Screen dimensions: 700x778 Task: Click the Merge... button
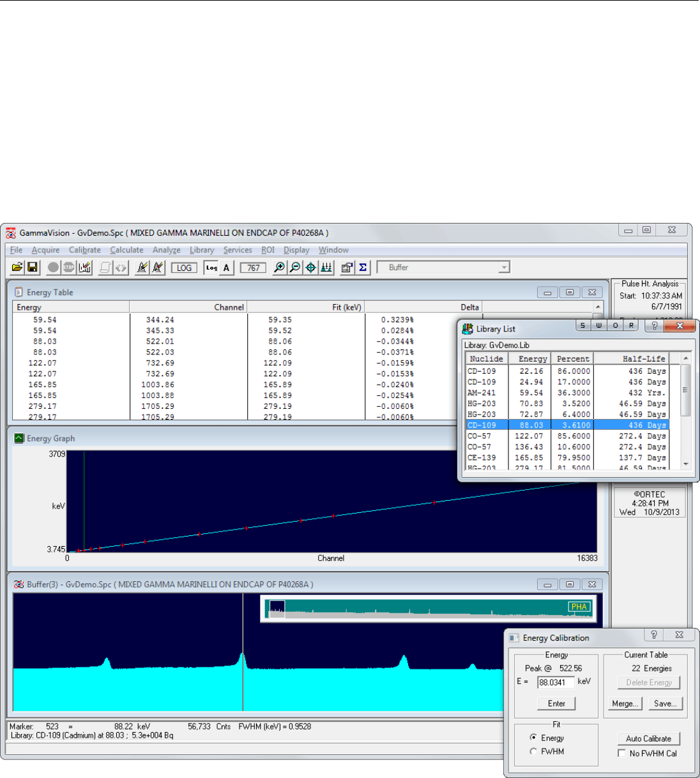625,703
